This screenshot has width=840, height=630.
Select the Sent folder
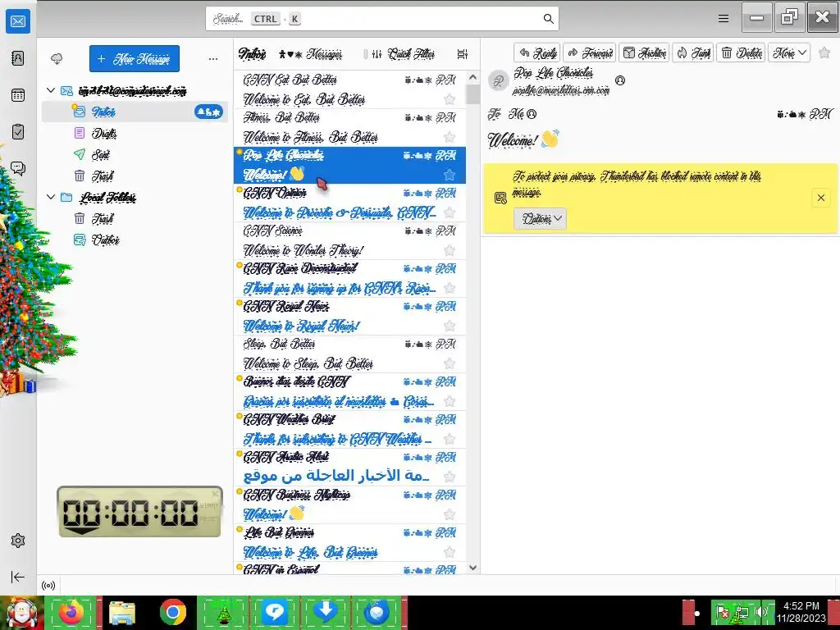click(135, 154)
